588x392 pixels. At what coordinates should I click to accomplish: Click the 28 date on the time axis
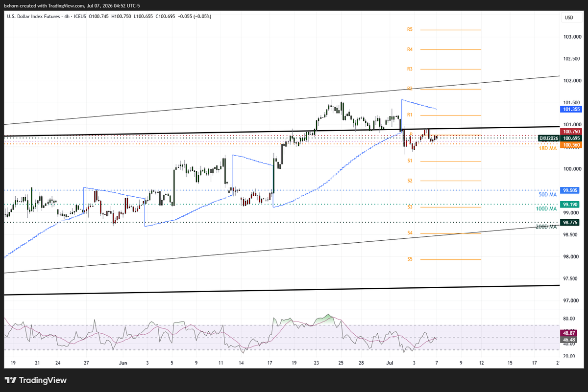click(361, 363)
